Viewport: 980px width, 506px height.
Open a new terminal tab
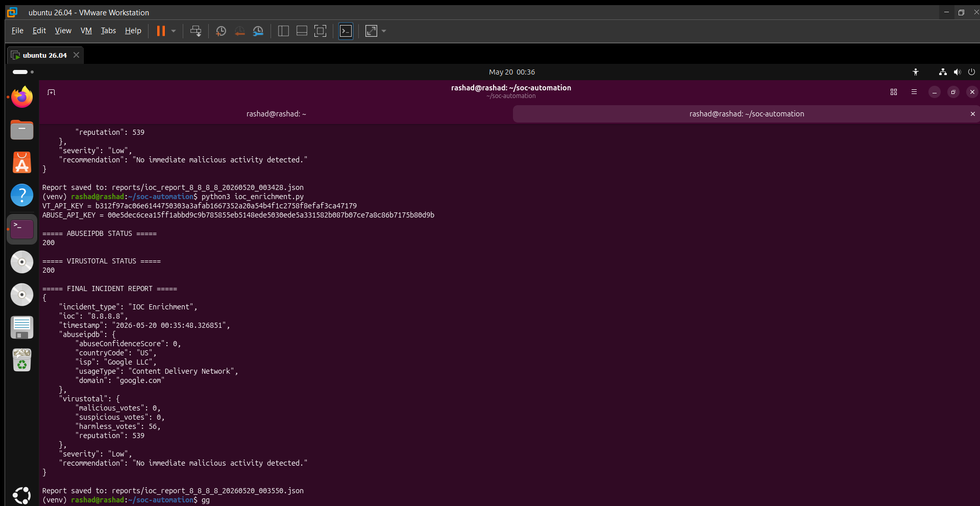tap(52, 92)
